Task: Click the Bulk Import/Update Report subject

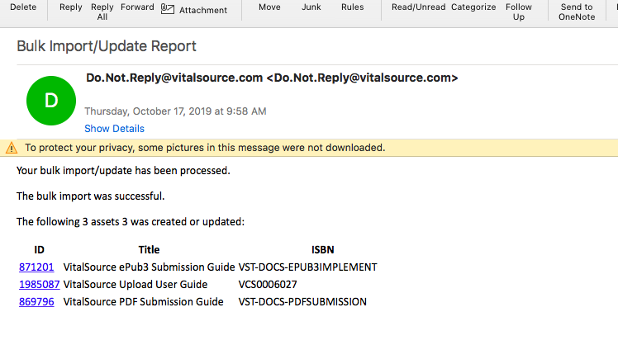Action: pyautogui.click(x=107, y=46)
